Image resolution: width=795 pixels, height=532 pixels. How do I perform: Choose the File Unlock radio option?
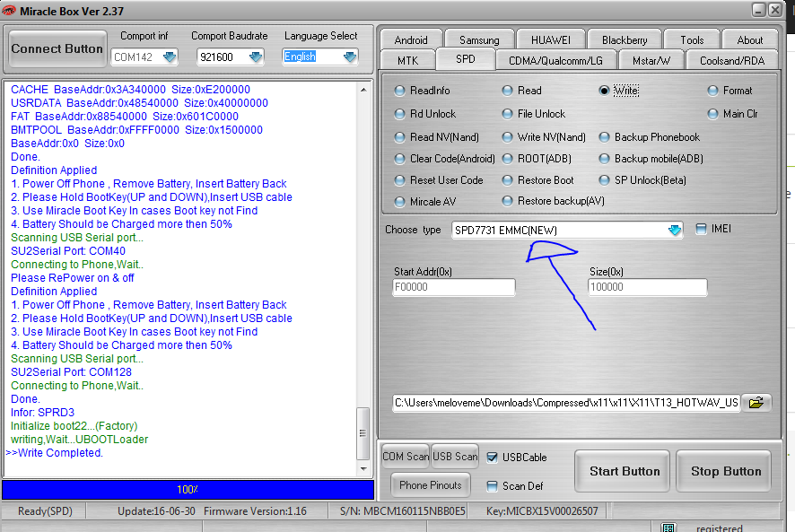tap(507, 114)
